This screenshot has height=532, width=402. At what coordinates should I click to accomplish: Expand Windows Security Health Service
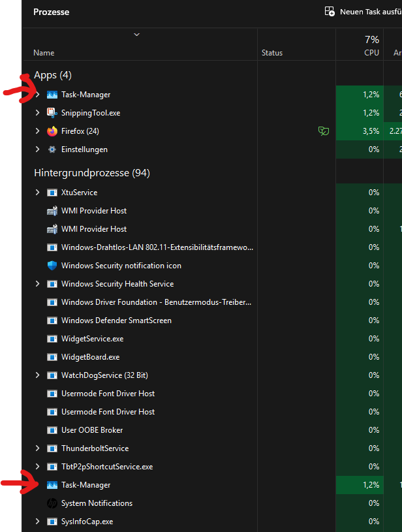[x=37, y=284]
